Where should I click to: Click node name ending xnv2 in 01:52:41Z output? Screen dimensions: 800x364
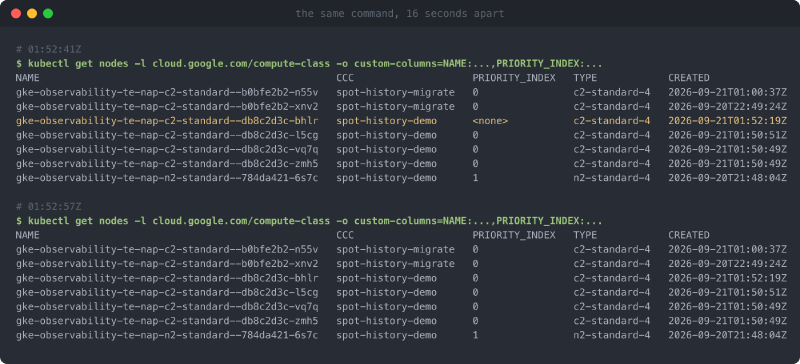click(167, 107)
